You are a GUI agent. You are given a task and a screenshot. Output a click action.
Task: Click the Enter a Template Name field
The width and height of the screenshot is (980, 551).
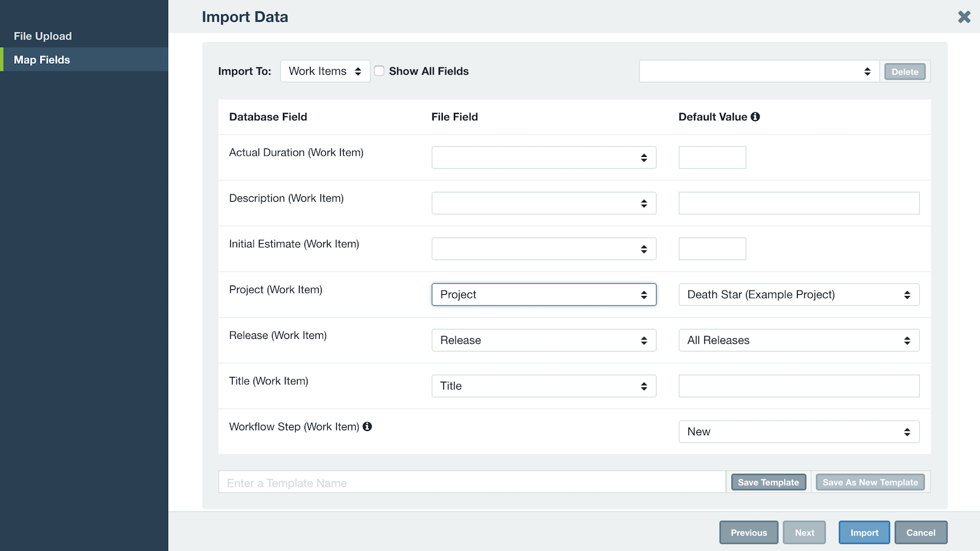point(472,483)
